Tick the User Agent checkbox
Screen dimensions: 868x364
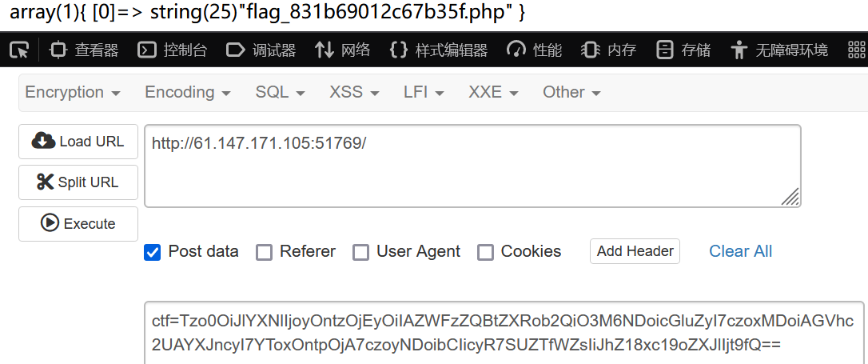tap(361, 252)
